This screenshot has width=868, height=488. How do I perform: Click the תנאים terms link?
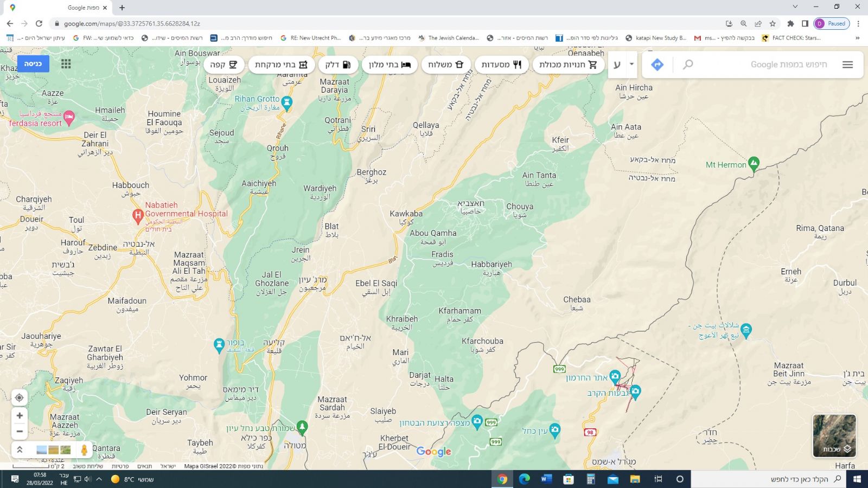pyautogui.click(x=145, y=466)
